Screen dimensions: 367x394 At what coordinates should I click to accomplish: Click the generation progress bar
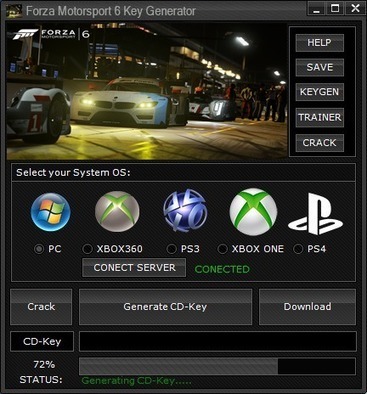(217, 366)
